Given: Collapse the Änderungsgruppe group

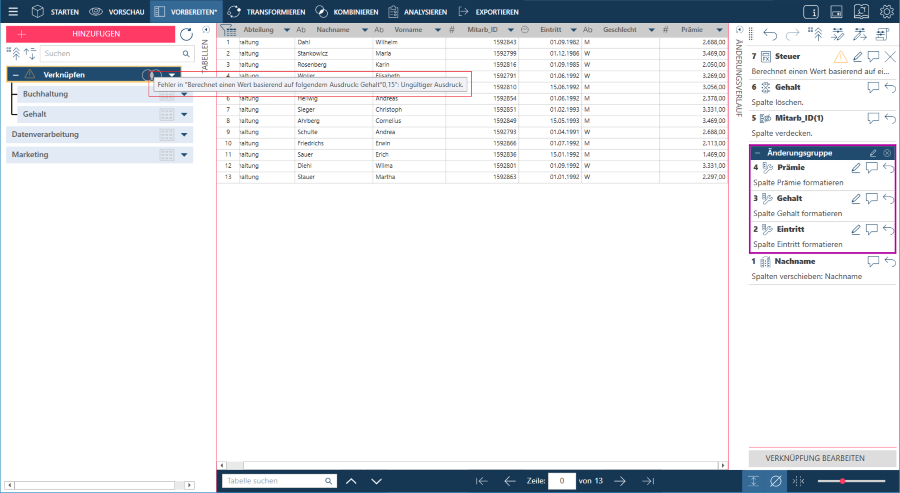Looking at the screenshot, I should [x=757, y=153].
